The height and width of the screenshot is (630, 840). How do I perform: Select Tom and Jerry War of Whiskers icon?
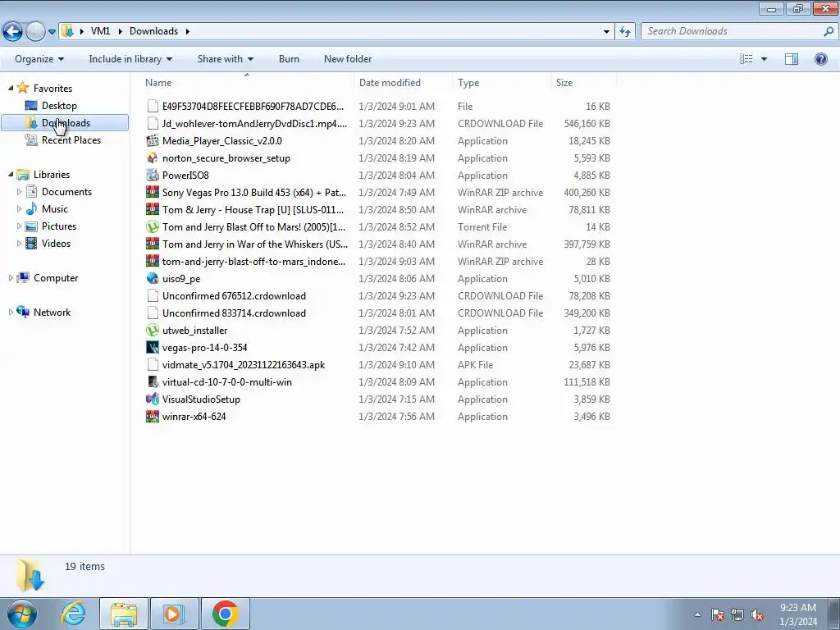[152, 244]
